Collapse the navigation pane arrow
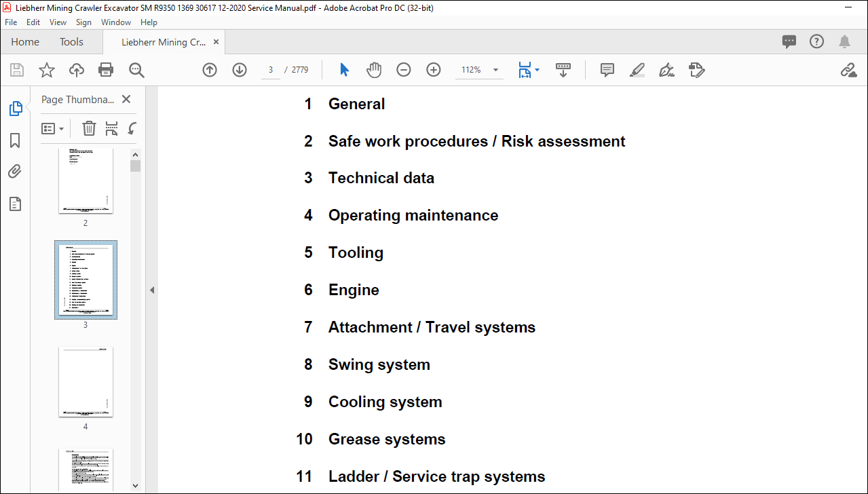 152,290
